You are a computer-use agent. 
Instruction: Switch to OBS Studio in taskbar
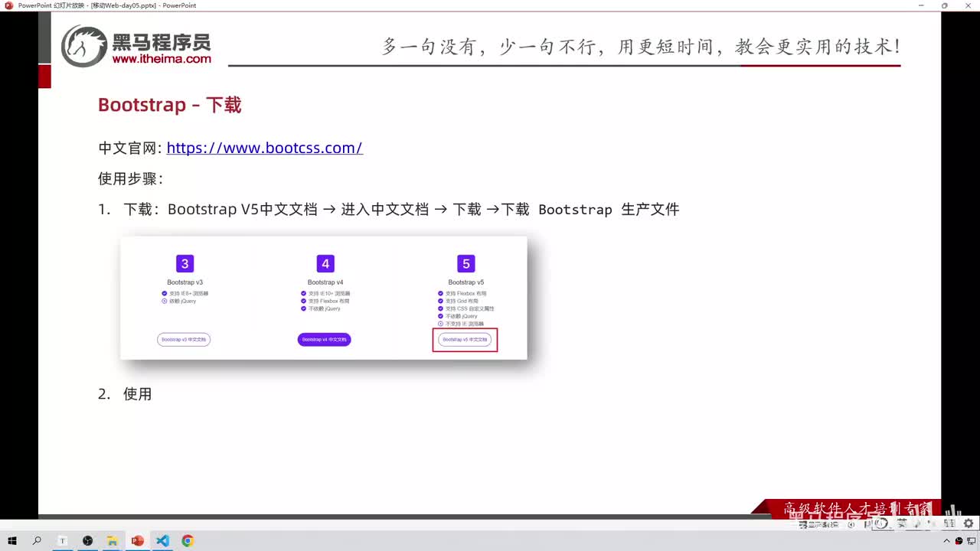87,540
